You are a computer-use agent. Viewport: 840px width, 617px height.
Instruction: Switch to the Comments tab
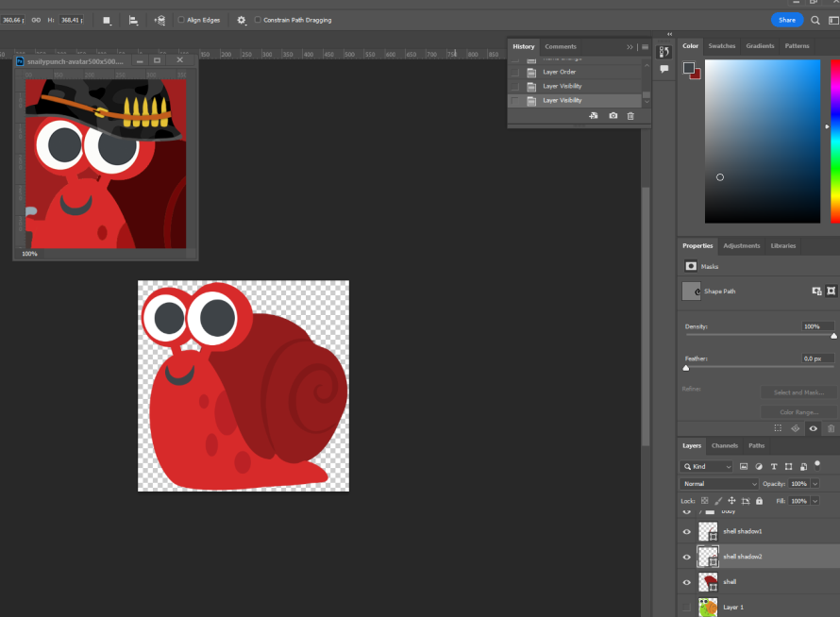click(x=561, y=46)
